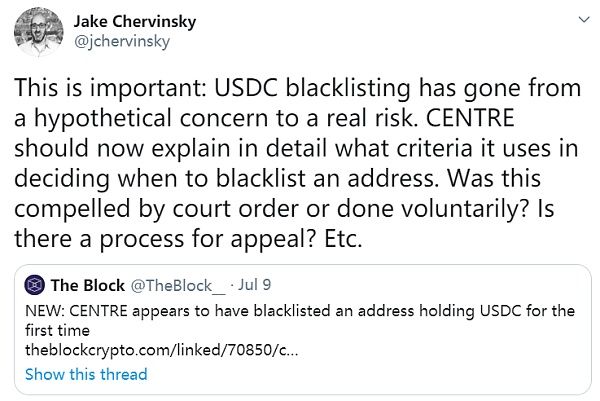
Task: Click Show this thread
Action: click(x=86, y=374)
